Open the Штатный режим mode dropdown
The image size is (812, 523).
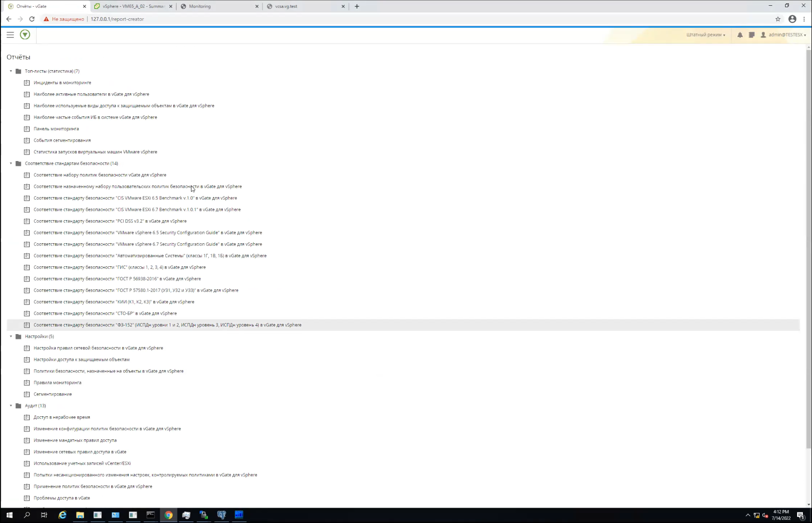pos(706,35)
